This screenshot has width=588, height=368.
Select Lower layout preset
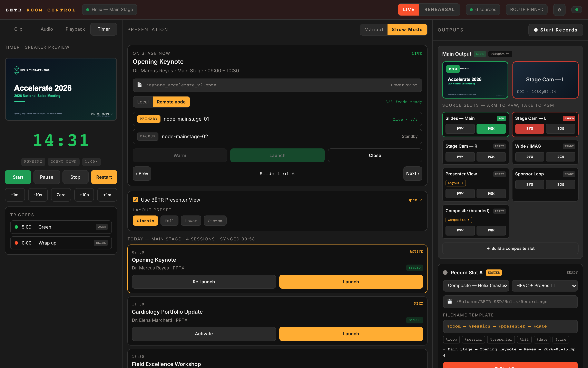point(191,221)
